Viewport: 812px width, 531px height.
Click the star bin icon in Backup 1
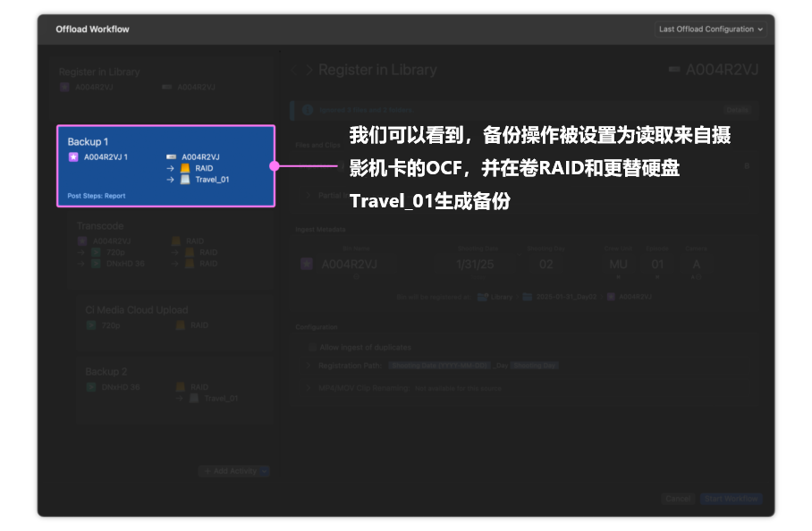click(x=73, y=156)
